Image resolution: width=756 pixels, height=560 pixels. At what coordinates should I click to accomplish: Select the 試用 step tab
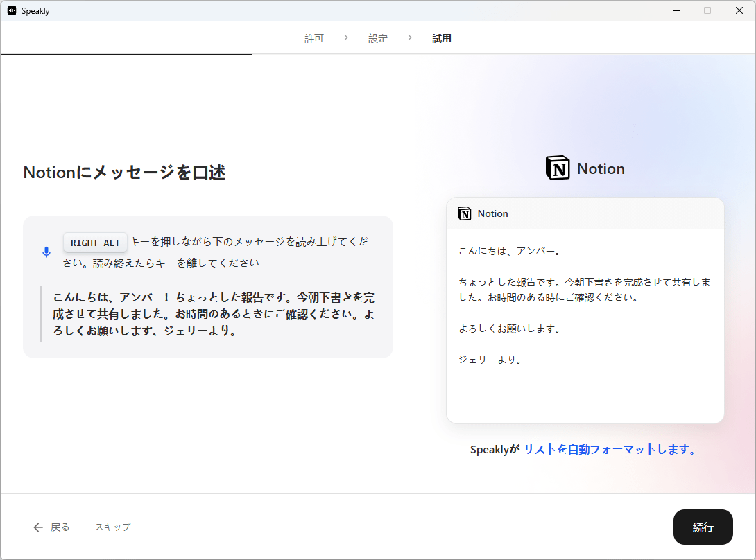[x=442, y=39]
